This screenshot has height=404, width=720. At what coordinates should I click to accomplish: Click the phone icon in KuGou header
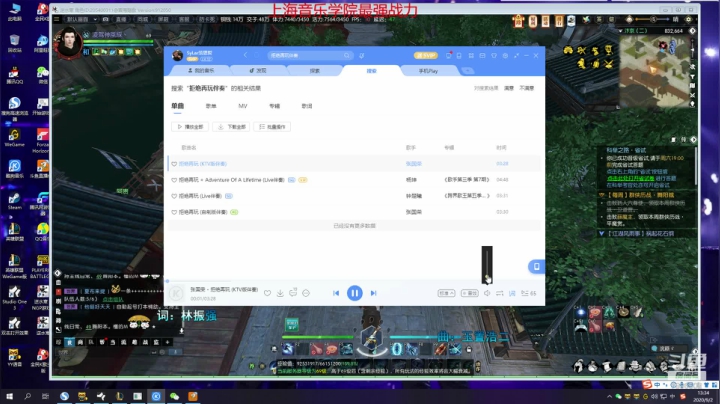tap(459, 56)
